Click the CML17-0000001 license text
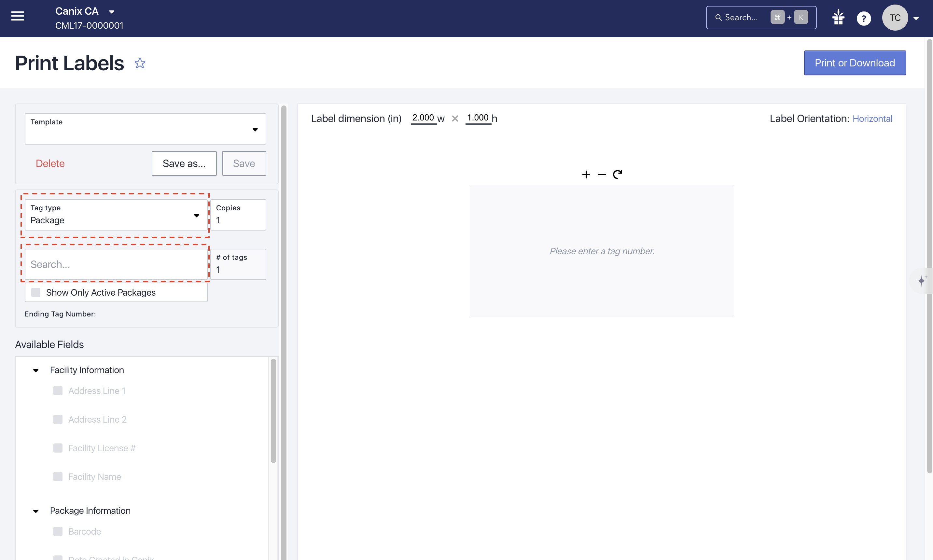 click(x=90, y=26)
